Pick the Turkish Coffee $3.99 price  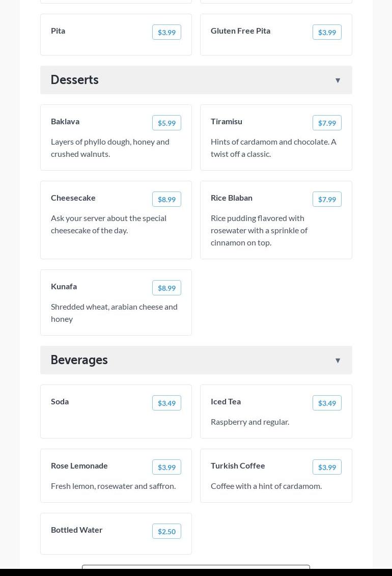pos(327,467)
